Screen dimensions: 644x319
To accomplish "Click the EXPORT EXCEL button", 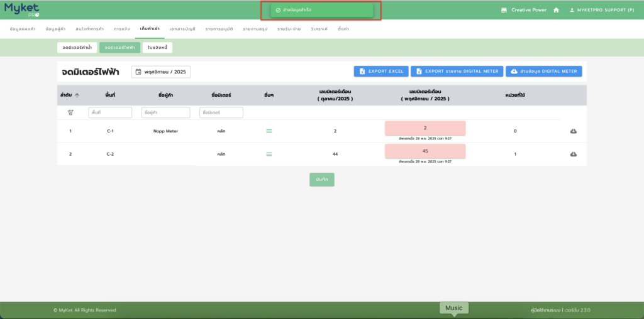I will point(381,72).
